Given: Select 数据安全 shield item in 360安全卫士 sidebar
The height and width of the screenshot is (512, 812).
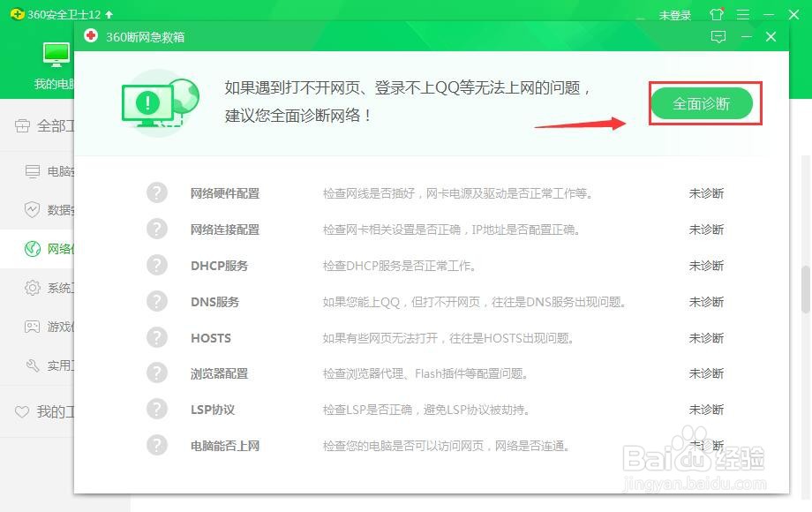Looking at the screenshot, I should [49, 210].
